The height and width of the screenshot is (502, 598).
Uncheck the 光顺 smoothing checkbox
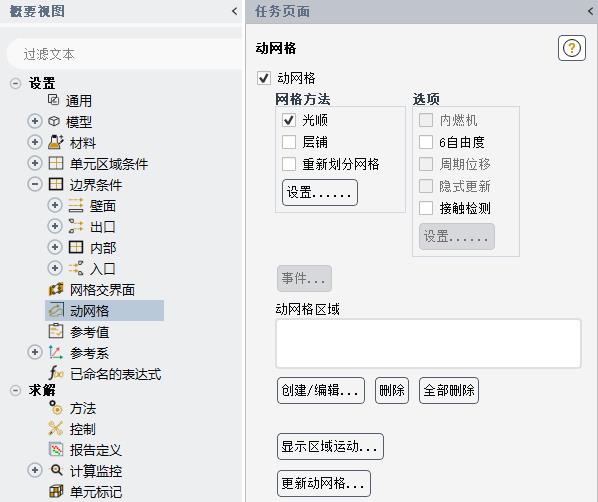coord(289,121)
